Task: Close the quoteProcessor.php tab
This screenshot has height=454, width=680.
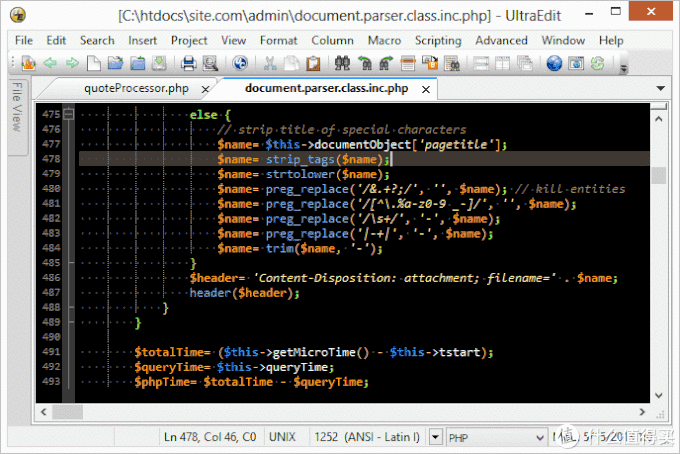Action: 206,89
